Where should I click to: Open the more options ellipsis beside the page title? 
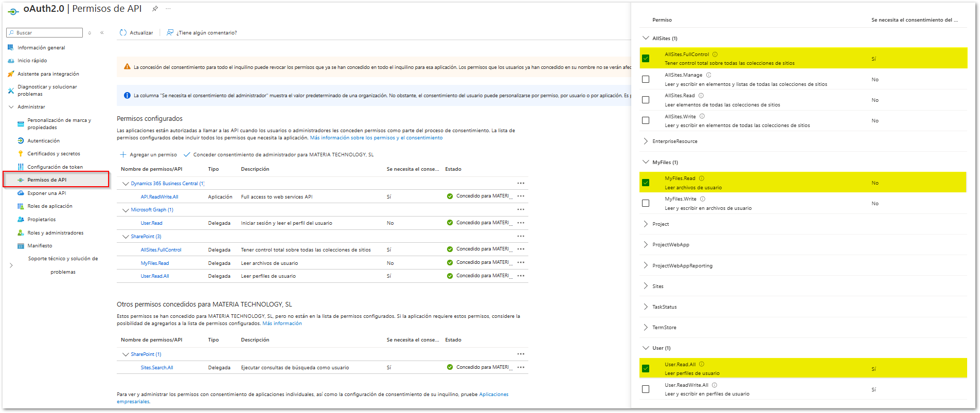pyautogui.click(x=168, y=9)
